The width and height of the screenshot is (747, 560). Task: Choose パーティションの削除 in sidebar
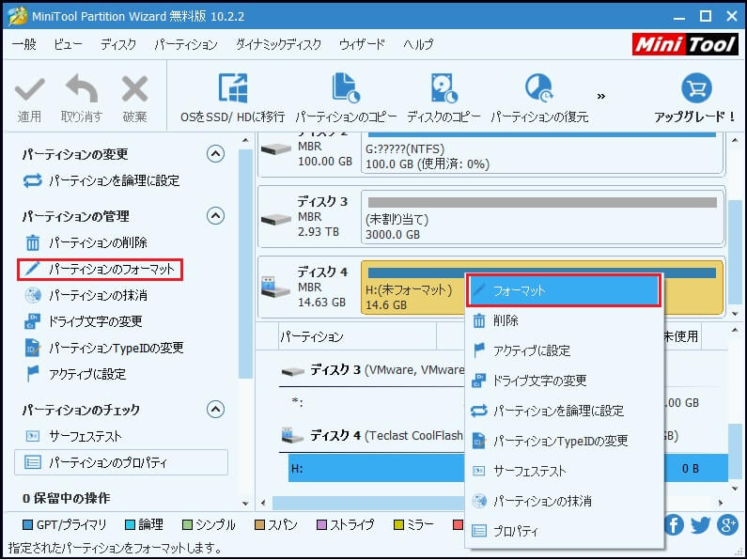coord(86,242)
